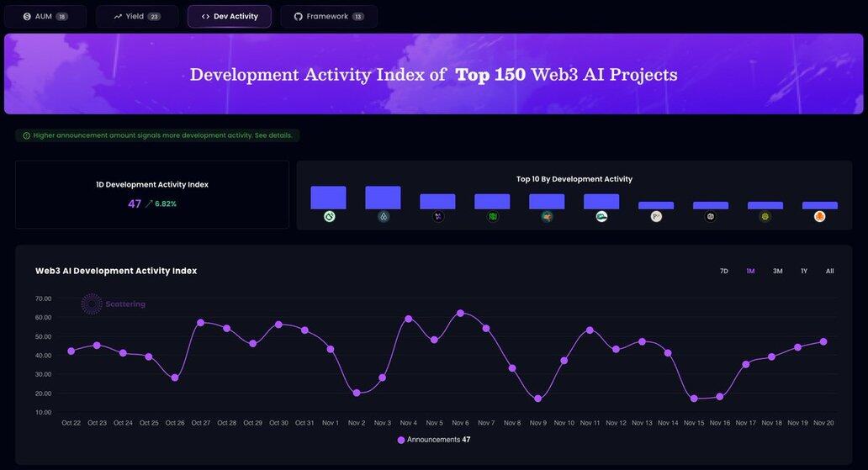Click the sixth-ranked project icon in Top 10
Image resolution: width=868 pixels, height=470 pixels.
pos(601,217)
